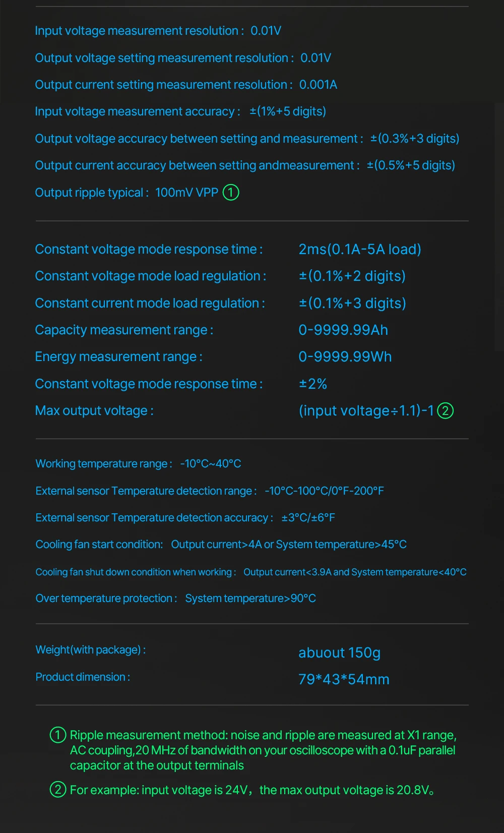504x833 pixels.
Task: Select Input voltage measurement resolution 0.01V line
Action: click(x=158, y=31)
